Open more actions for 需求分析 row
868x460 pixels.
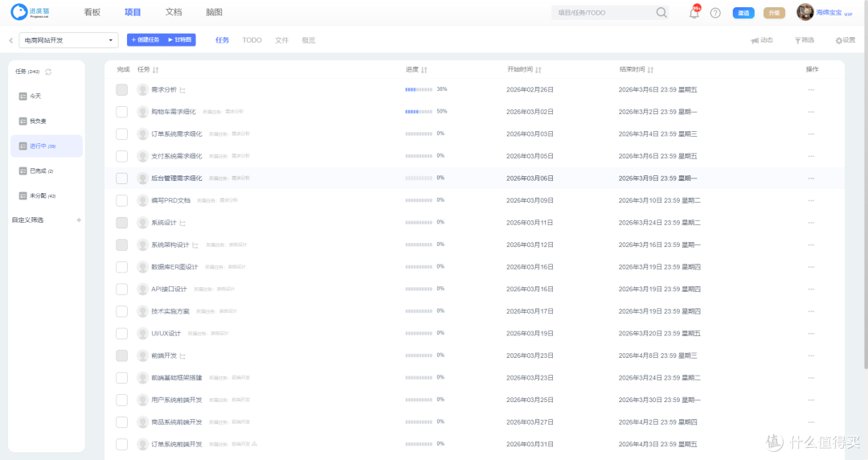coord(811,90)
